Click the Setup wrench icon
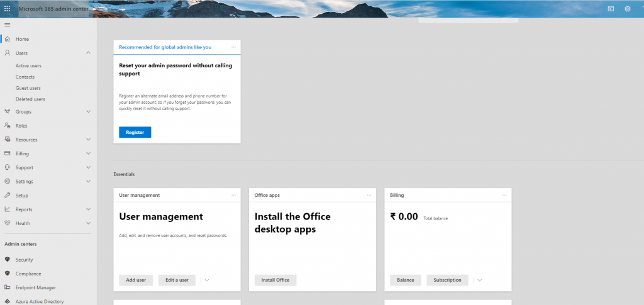This screenshot has width=644, height=305. point(7,196)
